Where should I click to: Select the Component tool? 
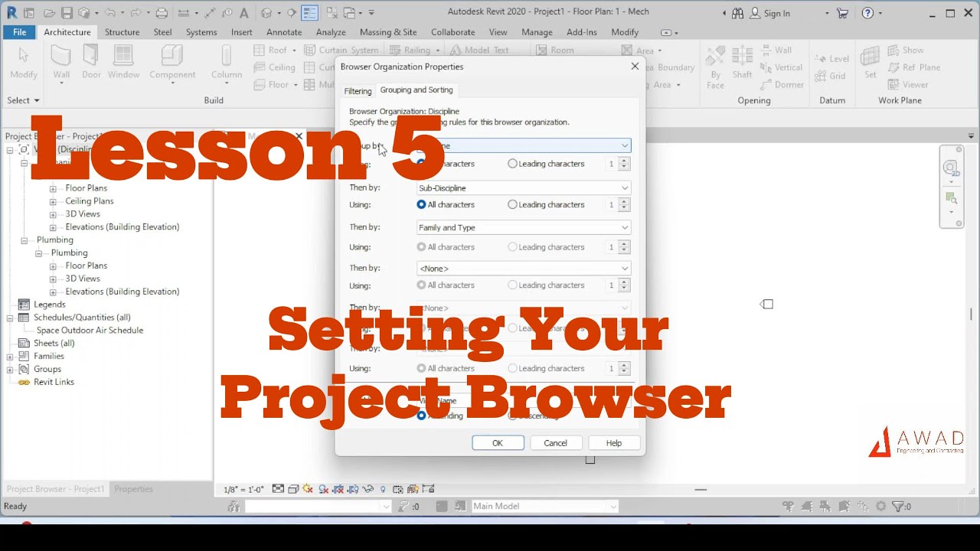pyautogui.click(x=172, y=62)
